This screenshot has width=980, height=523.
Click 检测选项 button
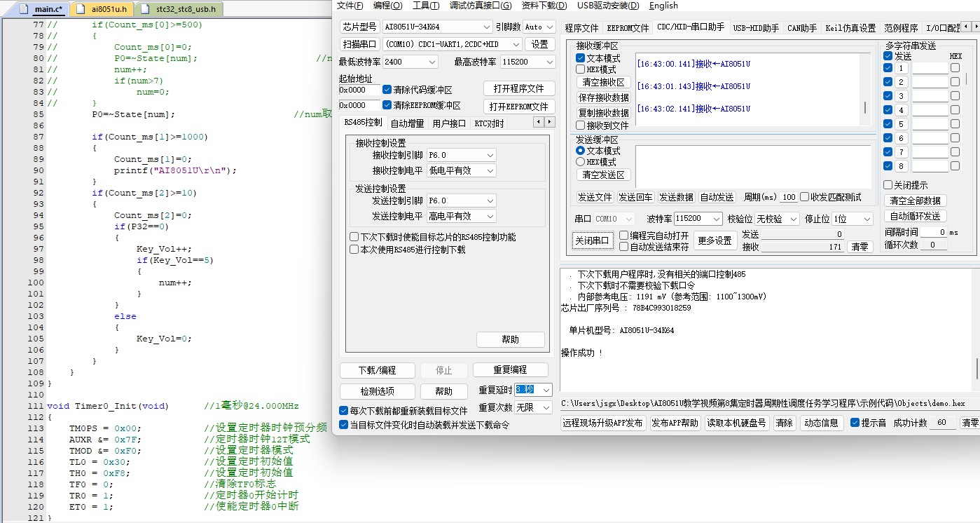377,391
